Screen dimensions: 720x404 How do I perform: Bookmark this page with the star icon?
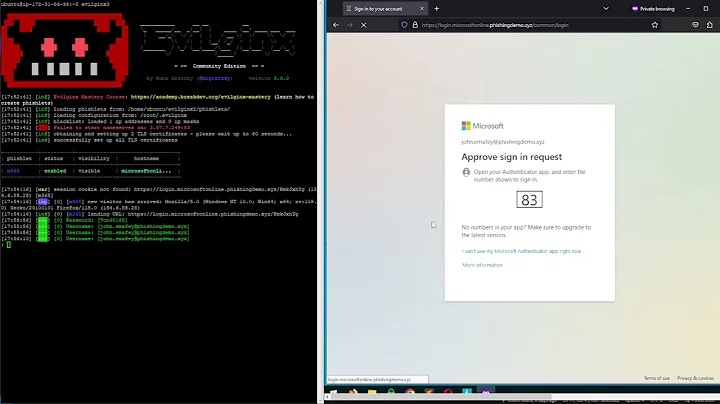coord(655,25)
